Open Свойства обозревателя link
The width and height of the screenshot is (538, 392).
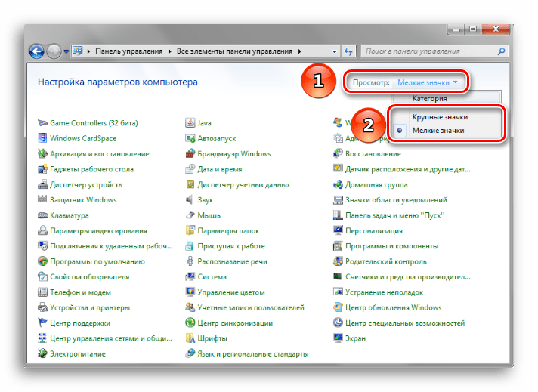tap(90, 277)
